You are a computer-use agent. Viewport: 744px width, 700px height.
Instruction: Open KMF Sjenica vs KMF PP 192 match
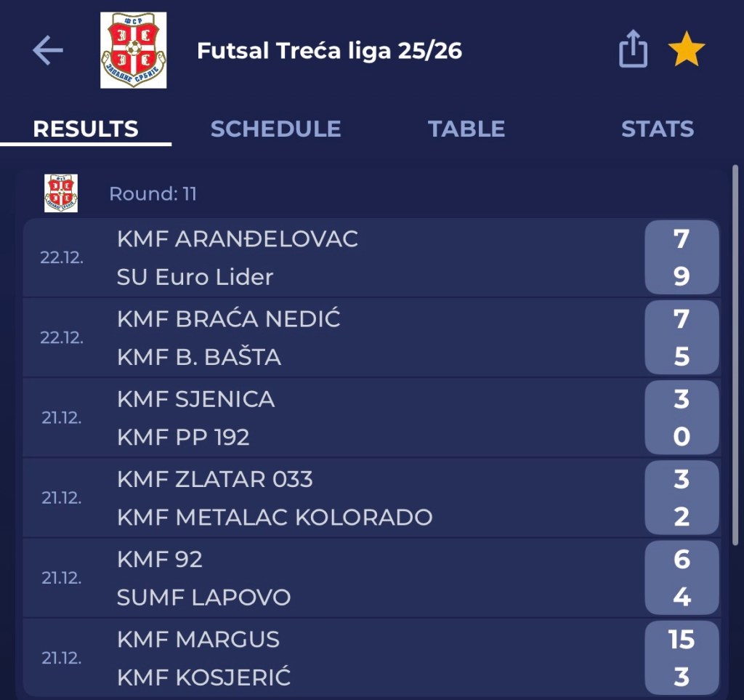point(363,418)
